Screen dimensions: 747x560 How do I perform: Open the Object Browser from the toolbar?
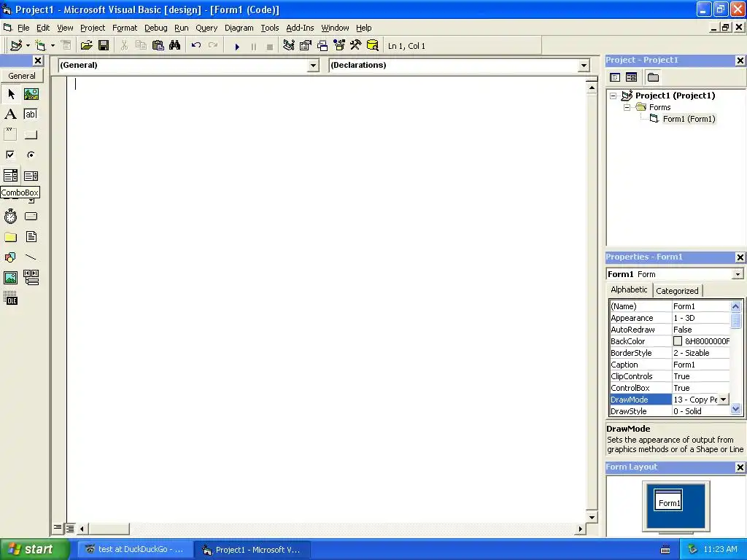pyautogui.click(x=339, y=46)
